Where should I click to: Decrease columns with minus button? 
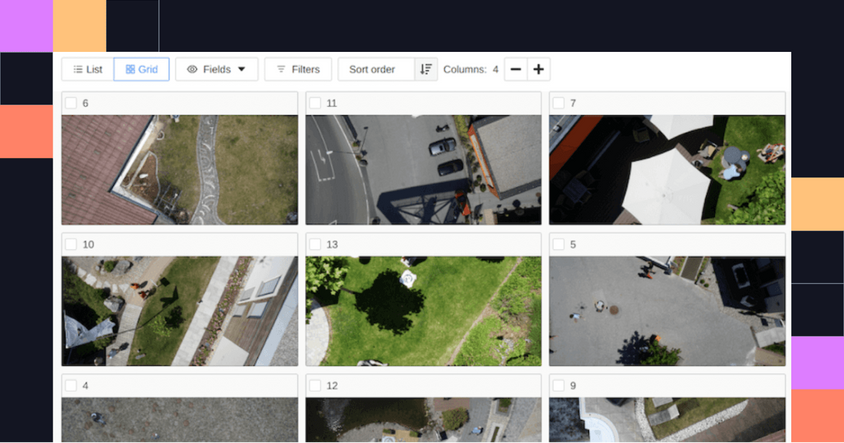click(516, 69)
